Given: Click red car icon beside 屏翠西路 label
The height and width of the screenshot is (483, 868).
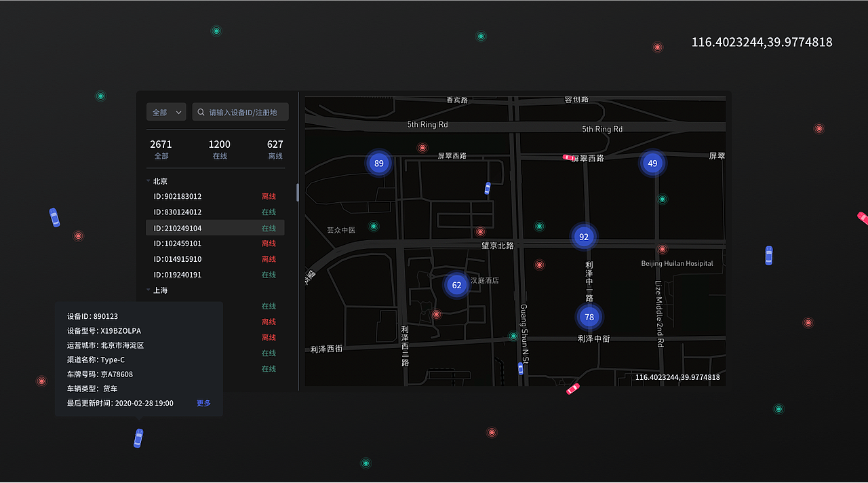Looking at the screenshot, I should 568,157.
